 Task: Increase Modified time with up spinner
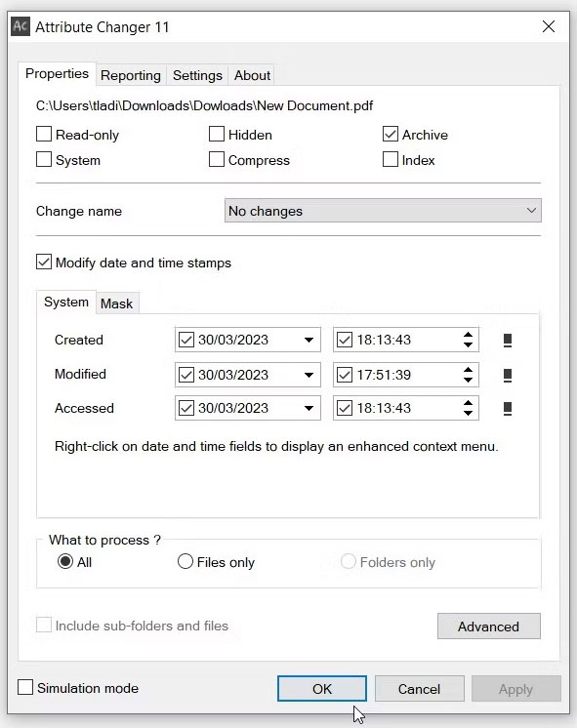point(468,370)
